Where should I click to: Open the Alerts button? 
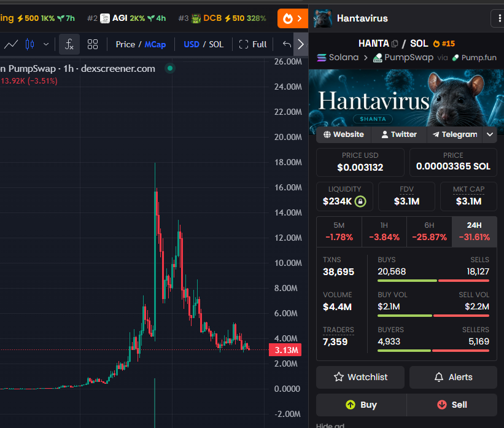[x=453, y=377]
